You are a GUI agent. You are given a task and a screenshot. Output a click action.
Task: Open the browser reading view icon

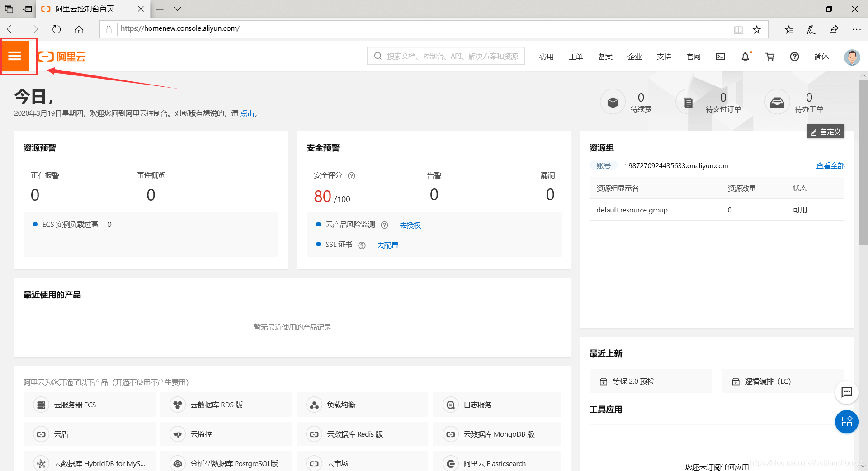tap(738, 29)
